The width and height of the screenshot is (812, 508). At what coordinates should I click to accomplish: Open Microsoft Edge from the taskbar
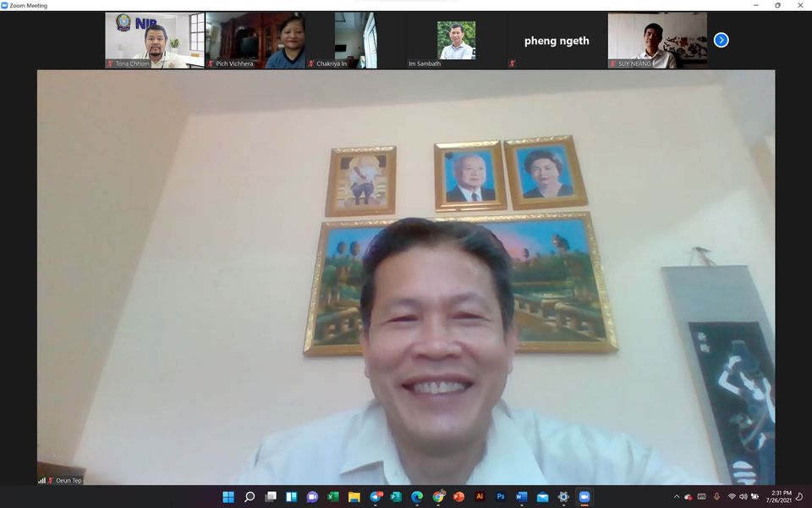pyautogui.click(x=417, y=497)
